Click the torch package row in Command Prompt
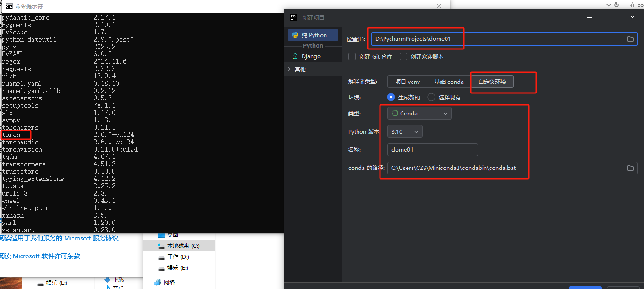This screenshot has width=644, height=289. click(x=68, y=135)
